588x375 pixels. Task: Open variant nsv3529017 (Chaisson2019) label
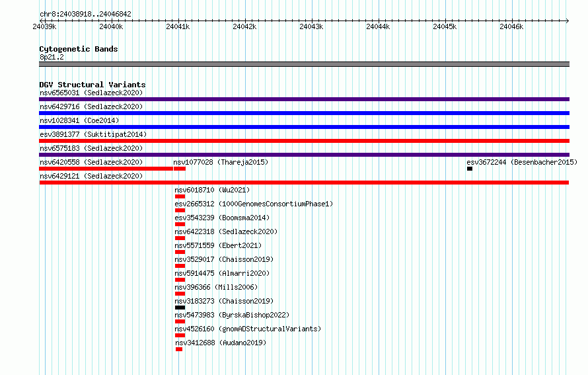click(224, 259)
